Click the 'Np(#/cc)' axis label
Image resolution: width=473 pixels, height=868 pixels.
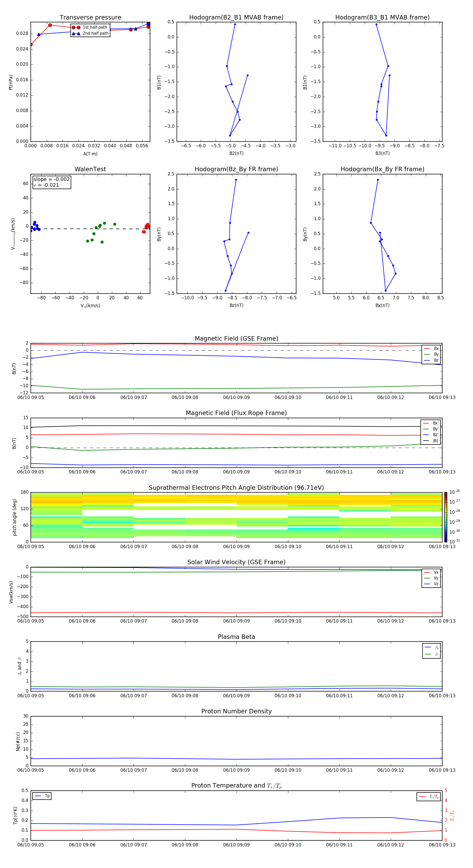click(18, 741)
